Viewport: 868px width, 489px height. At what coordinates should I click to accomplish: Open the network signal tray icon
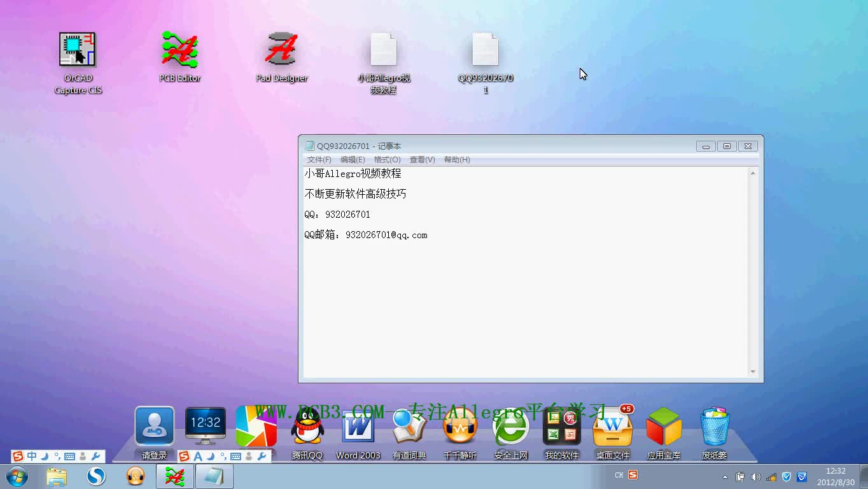click(771, 476)
